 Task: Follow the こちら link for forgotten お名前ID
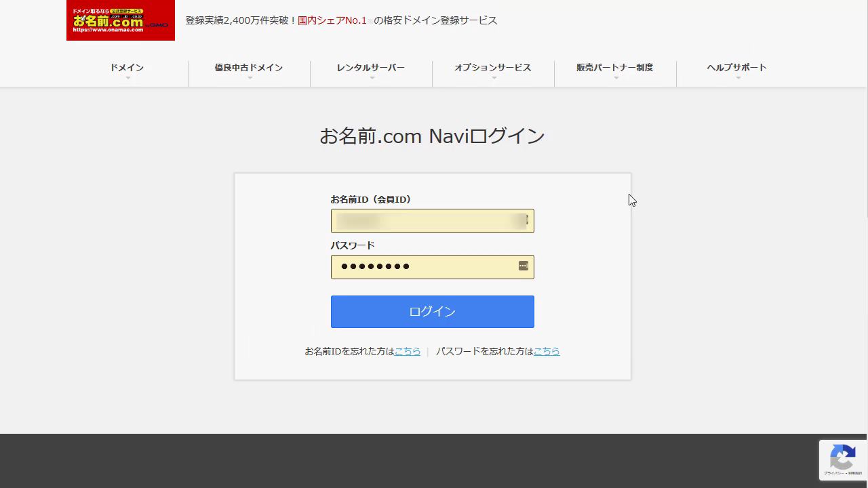[408, 351]
